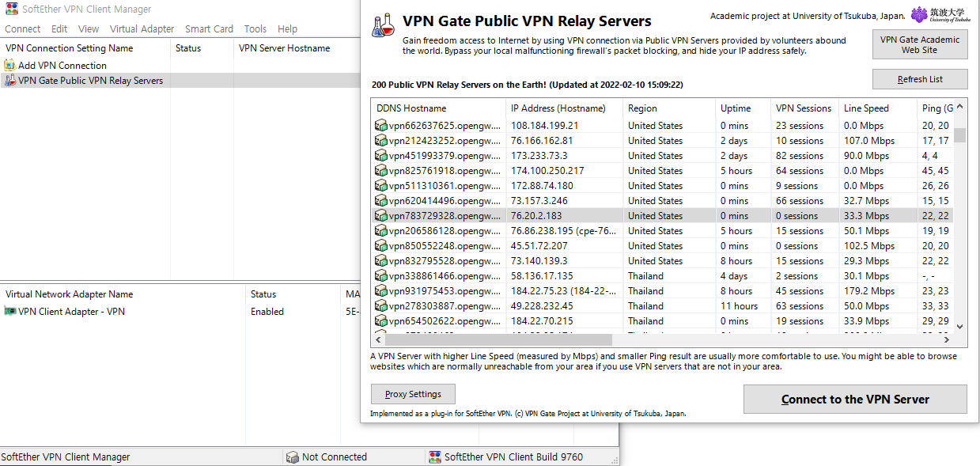Open the Help menu
This screenshot has width=980, height=466.
coord(288,28)
